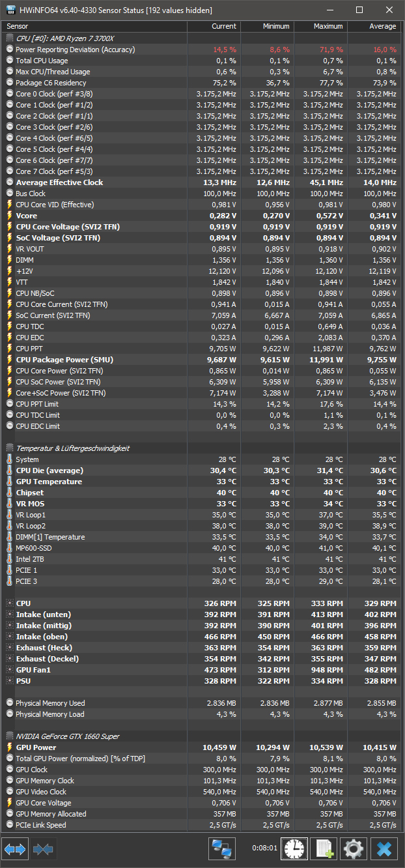The image size is (405, 868).
Task: Select the CPU EDC Limit row
Action: [201, 426]
